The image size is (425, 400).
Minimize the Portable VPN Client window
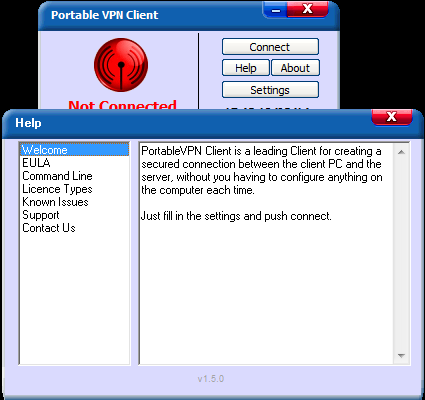click(275, 10)
